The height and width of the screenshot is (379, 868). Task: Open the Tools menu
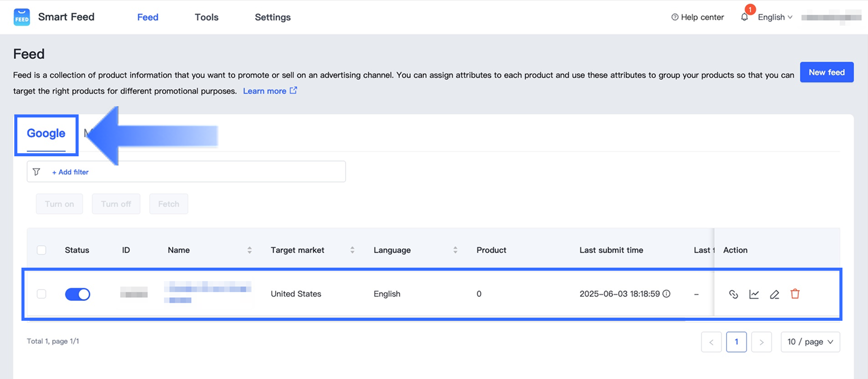pos(206,17)
